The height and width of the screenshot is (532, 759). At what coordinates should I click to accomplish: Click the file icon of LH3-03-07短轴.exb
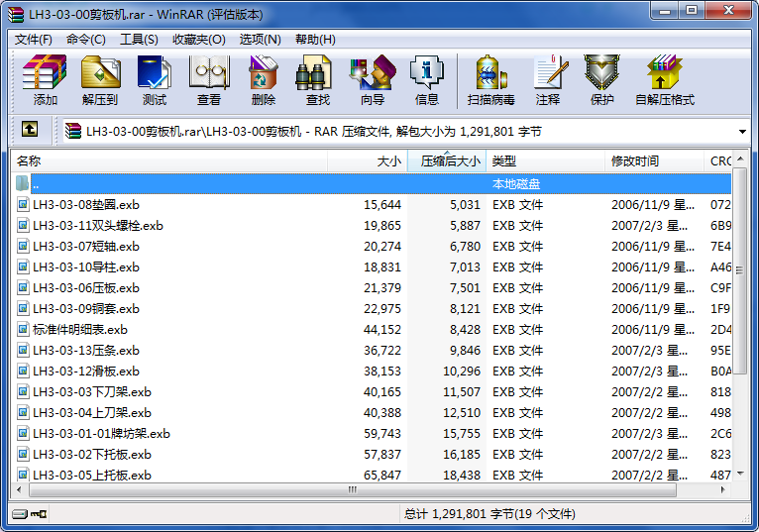coord(23,246)
